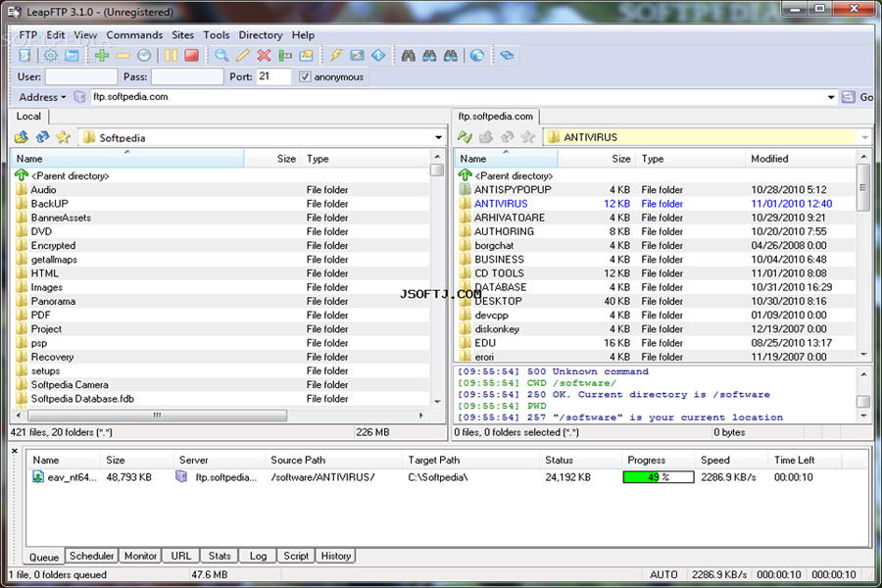Click the green plus add icon
Viewport: 882px width, 588px height.
[x=102, y=56]
